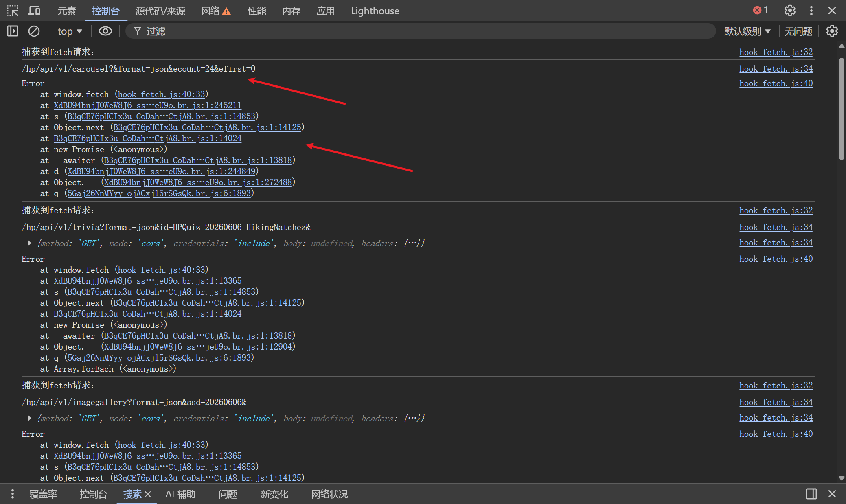Expand the imagegallery request options object

pos(29,418)
